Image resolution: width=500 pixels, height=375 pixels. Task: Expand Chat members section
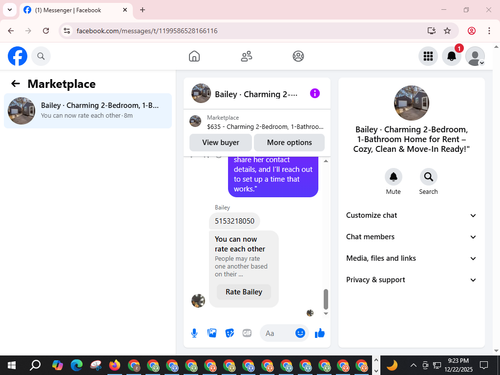coord(411,237)
